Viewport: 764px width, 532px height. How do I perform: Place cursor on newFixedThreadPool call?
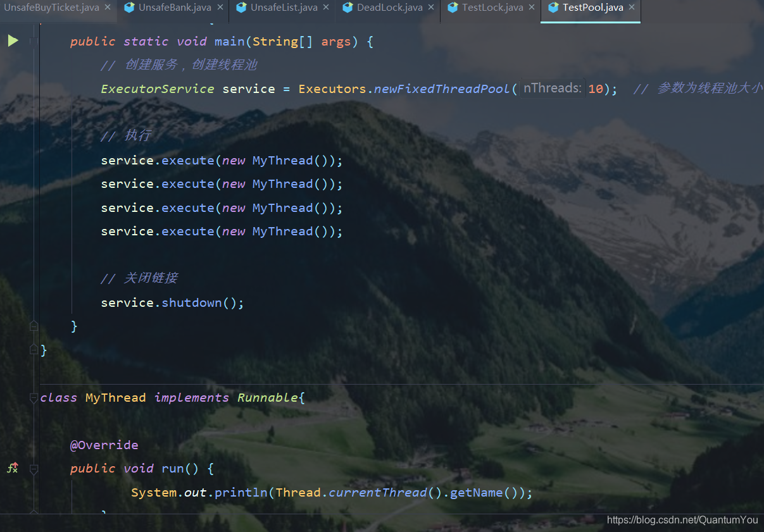pos(442,89)
